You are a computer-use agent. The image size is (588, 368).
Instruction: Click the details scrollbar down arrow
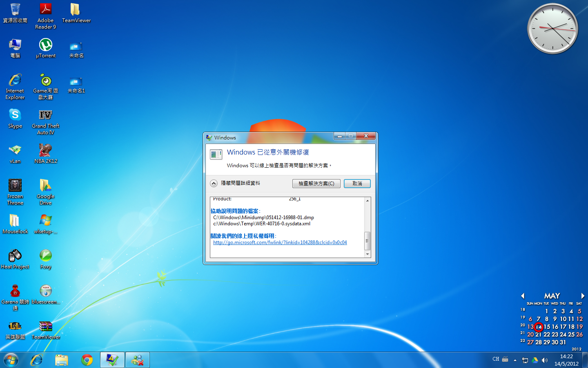tap(367, 254)
